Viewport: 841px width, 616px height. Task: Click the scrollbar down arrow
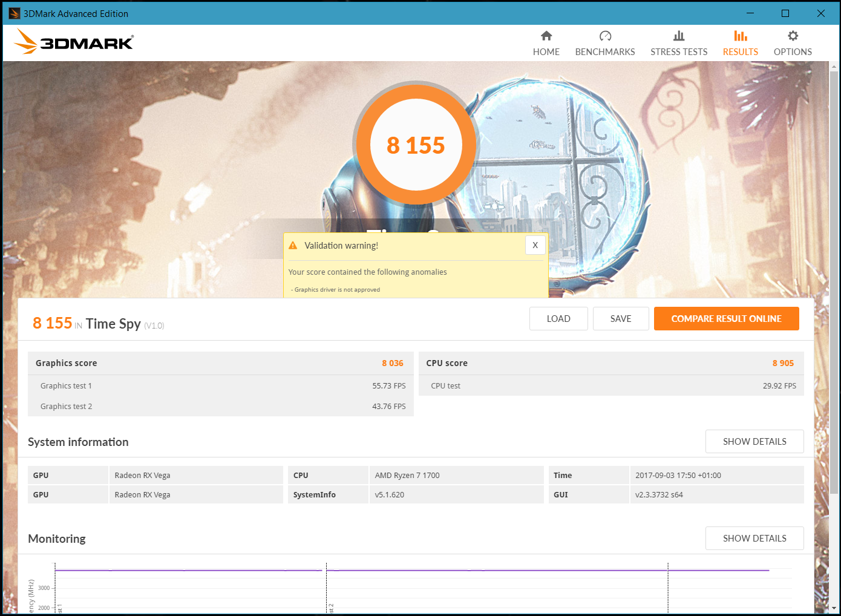tap(834, 608)
